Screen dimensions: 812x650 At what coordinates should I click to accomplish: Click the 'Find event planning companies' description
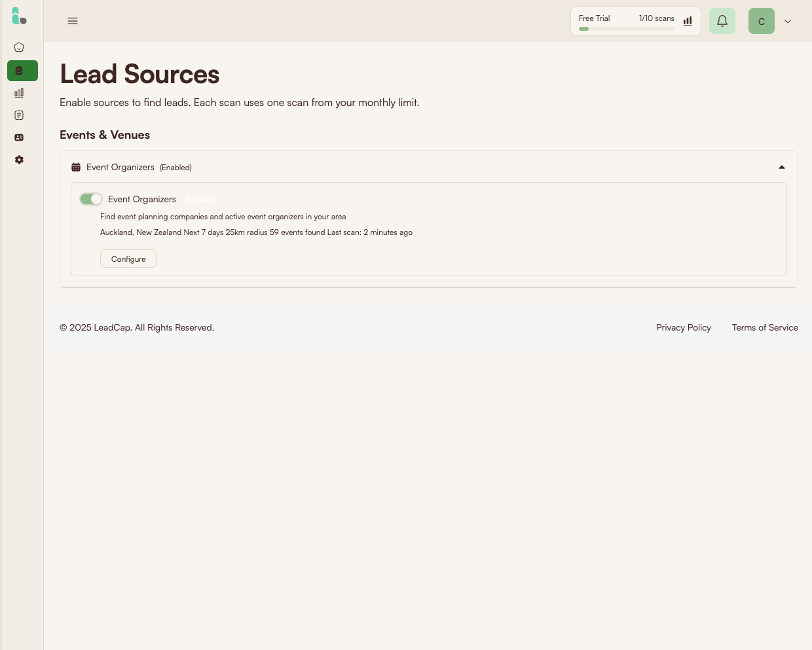pos(223,217)
